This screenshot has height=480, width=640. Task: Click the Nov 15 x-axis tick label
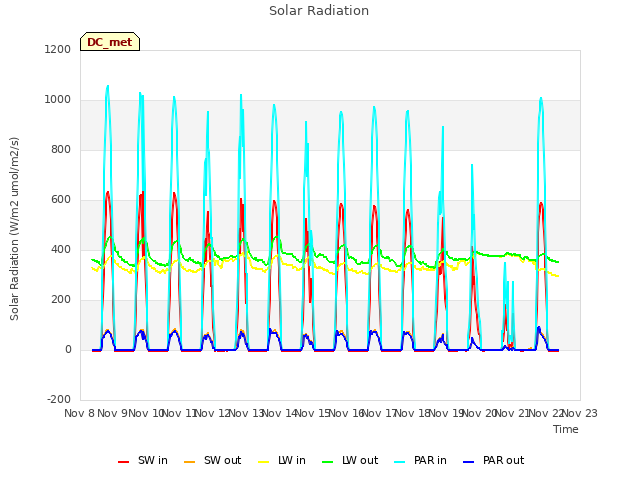coord(312,413)
